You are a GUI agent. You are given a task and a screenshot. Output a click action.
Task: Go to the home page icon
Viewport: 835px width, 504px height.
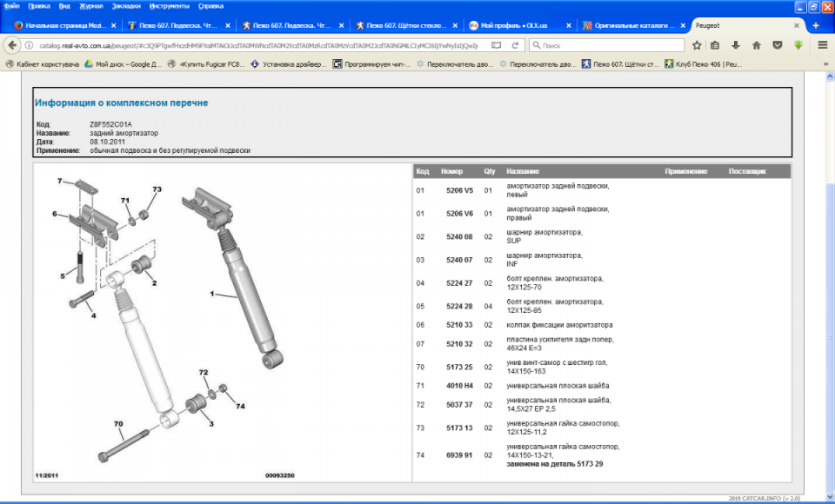click(x=756, y=44)
